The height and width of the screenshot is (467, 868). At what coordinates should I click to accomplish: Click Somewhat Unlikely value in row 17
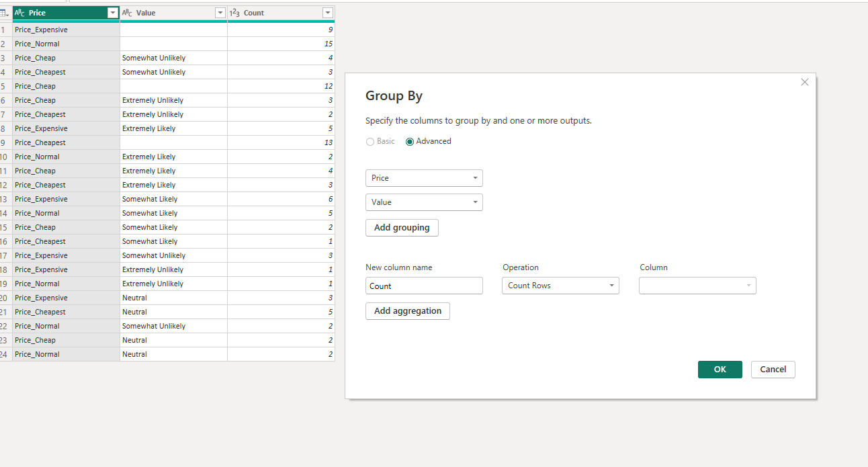(173, 255)
